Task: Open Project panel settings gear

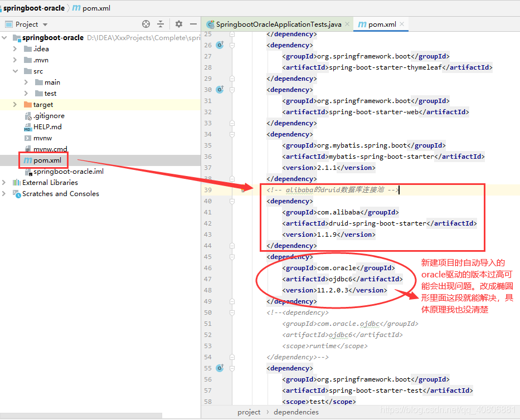Action: (179, 24)
